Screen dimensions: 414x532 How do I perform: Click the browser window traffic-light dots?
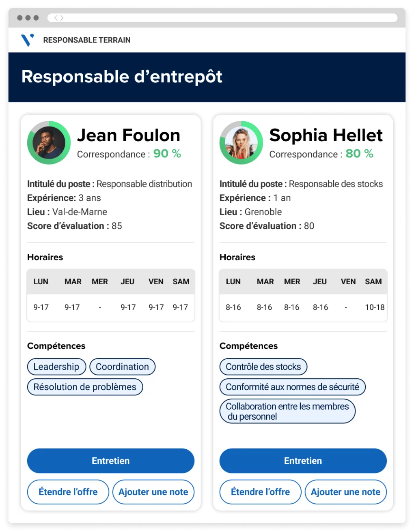(x=27, y=17)
